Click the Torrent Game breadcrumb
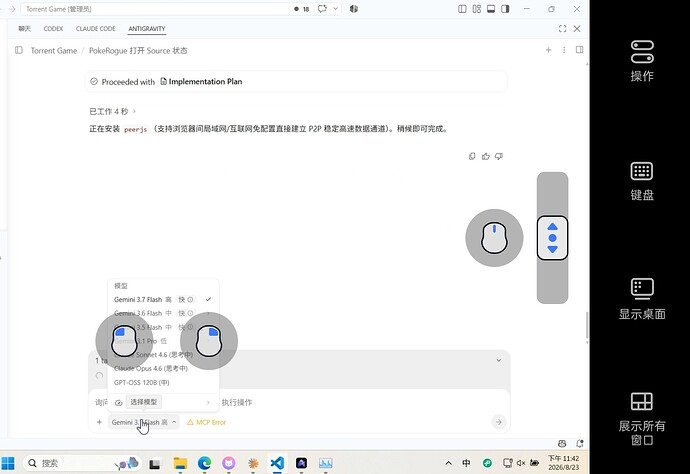 click(x=54, y=51)
